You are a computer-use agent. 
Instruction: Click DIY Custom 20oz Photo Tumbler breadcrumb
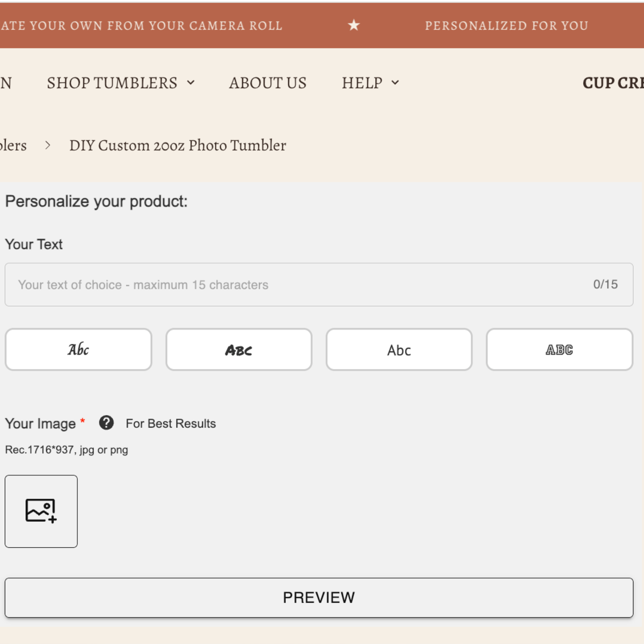[178, 145]
